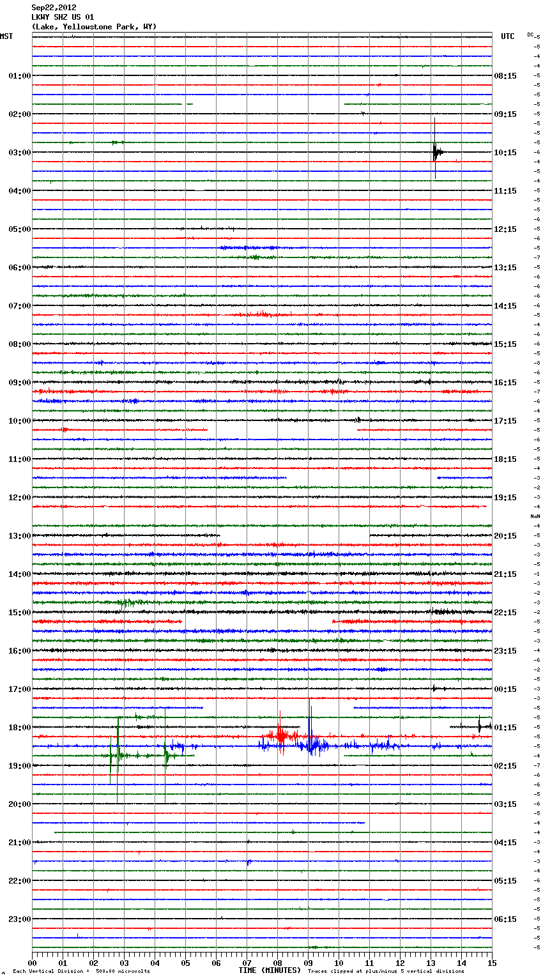
Task: Click the MST timezone header
Action: 6,36
